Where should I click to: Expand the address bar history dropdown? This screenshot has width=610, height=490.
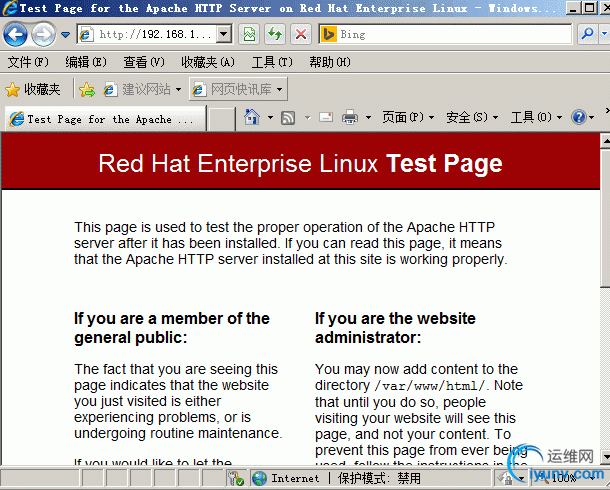(x=224, y=35)
